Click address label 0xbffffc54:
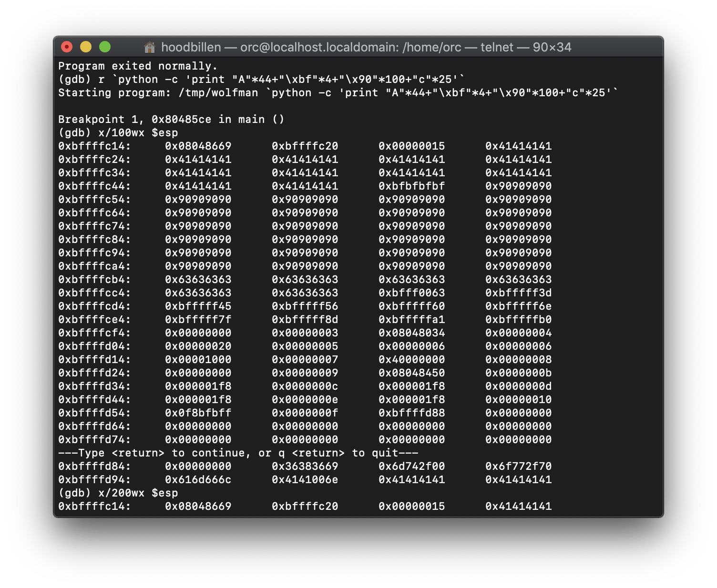The width and height of the screenshot is (717, 588). [94, 199]
